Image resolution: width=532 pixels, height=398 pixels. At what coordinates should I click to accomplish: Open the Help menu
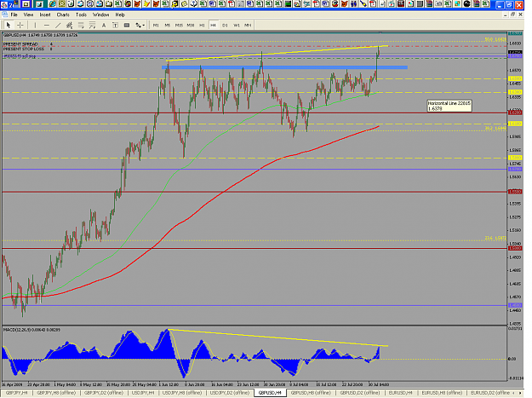coord(120,14)
